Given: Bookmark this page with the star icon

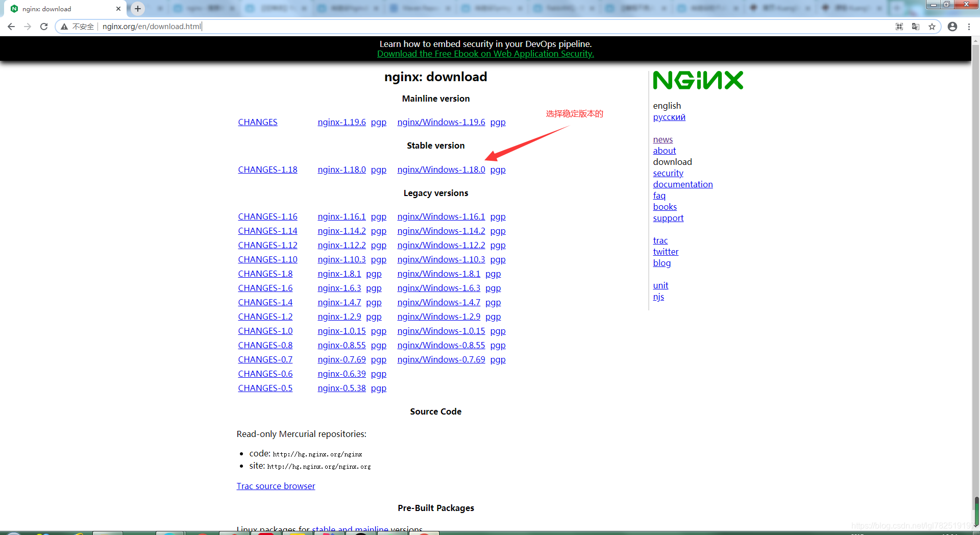Looking at the screenshot, I should click(932, 27).
